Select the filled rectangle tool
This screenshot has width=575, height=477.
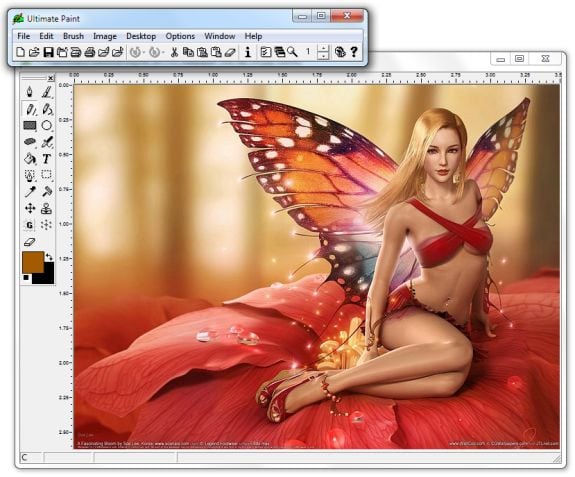30,125
